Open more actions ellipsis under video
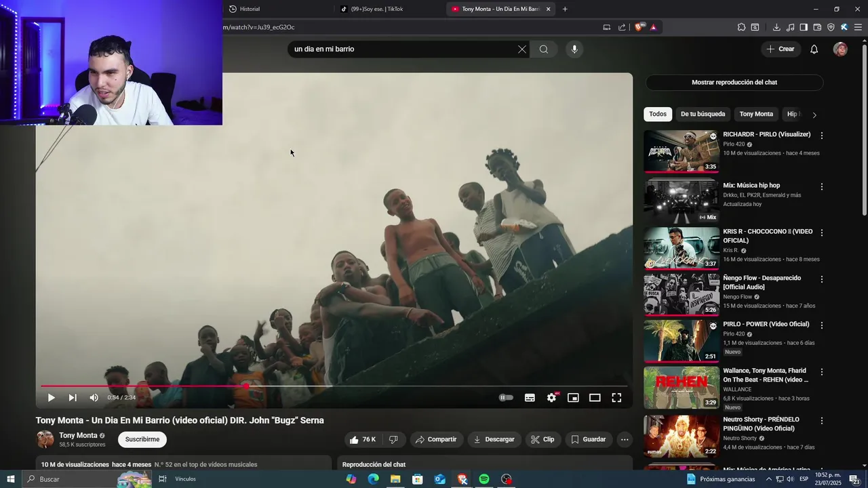 625,439
